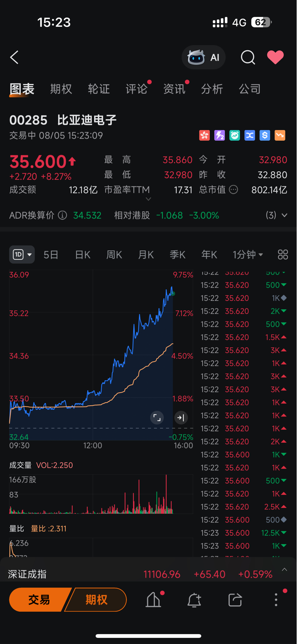Select the 年K chart

click(209, 255)
